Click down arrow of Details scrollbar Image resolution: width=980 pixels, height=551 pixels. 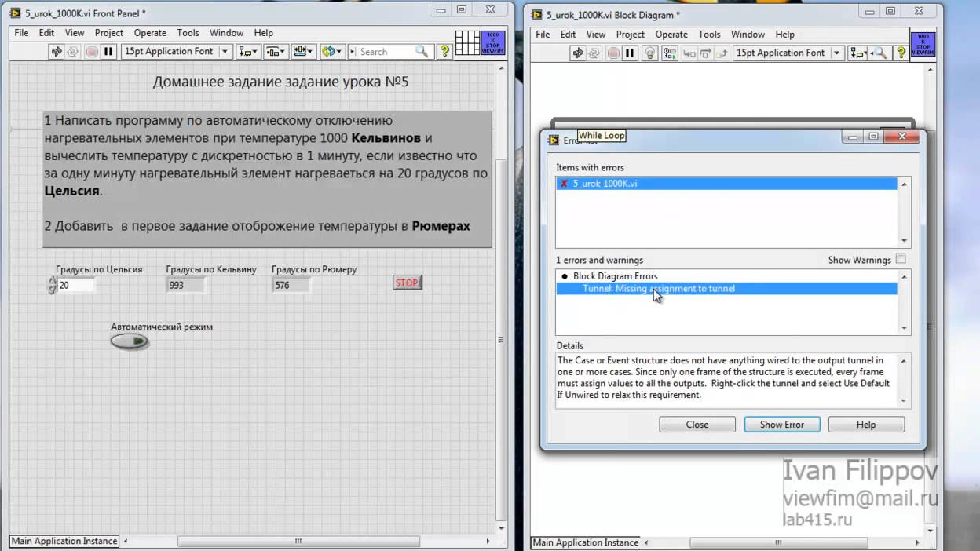coord(904,401)
